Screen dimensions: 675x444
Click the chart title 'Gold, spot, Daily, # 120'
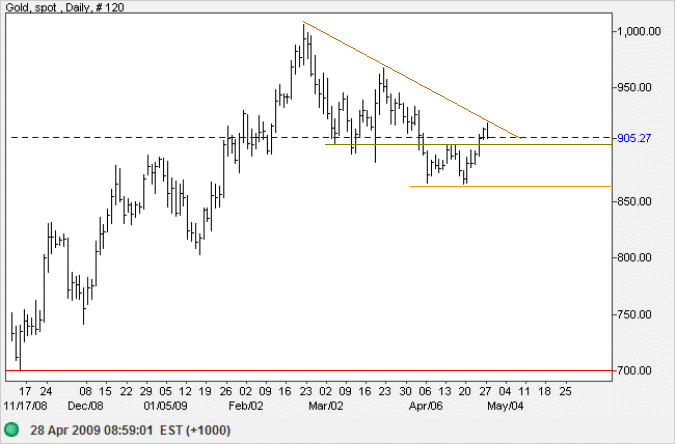pos(65,7)
